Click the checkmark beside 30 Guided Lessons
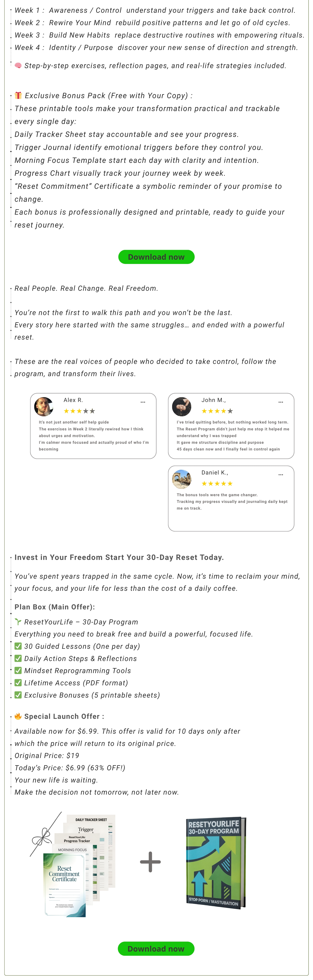Viewport: 313px width, 980px height. click(18, 646)
